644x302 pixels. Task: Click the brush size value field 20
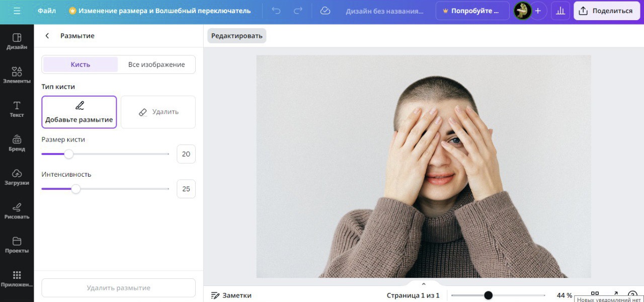tap(186, 154)
